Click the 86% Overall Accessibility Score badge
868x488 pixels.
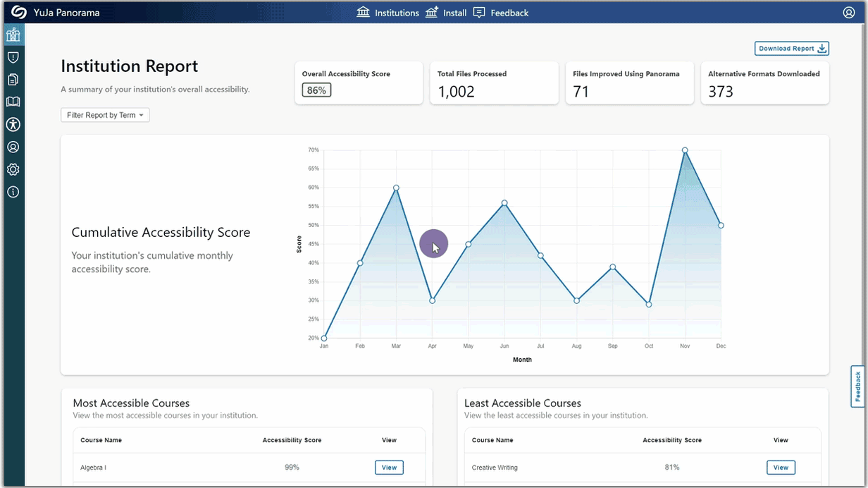pos(316,90)
